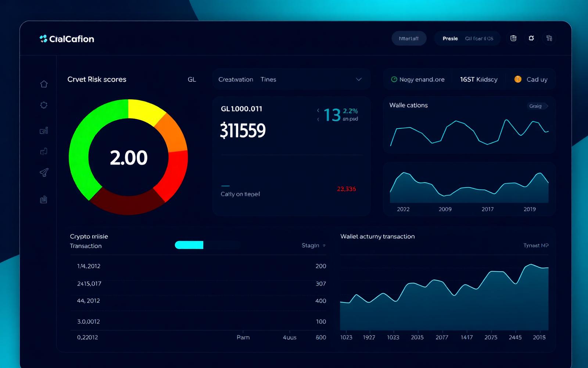Click the GL 1.000.011 label
Image resolution: width=588 pixels, height=368 pixels.
point(241,109)
